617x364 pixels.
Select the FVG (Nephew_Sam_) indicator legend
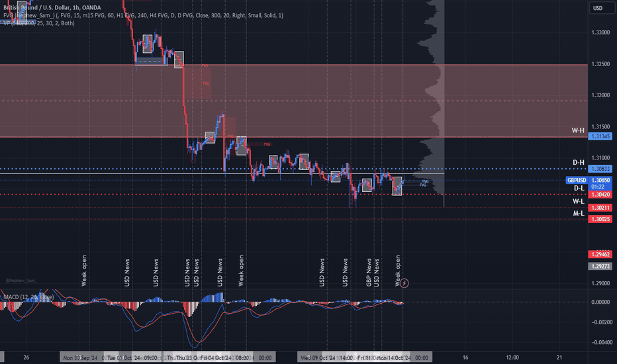(x=143, y=15)
